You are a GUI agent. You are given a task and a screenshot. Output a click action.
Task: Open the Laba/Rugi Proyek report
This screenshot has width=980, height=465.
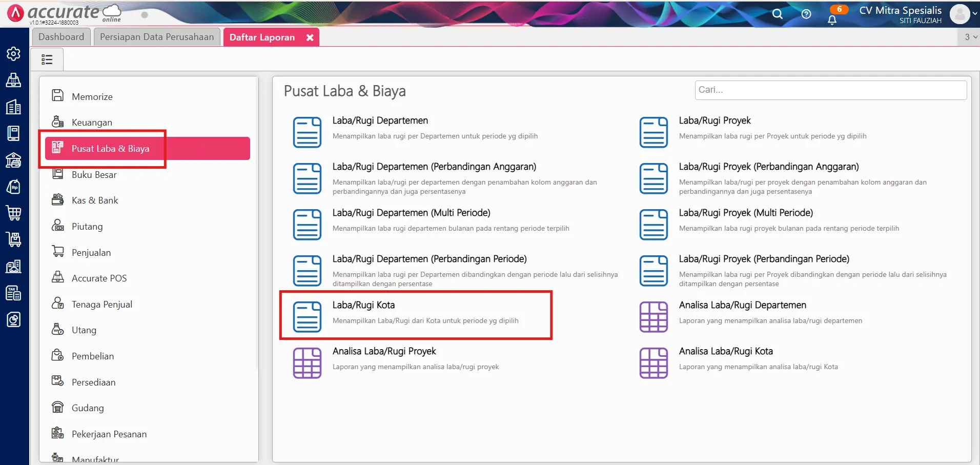[714, 120]
